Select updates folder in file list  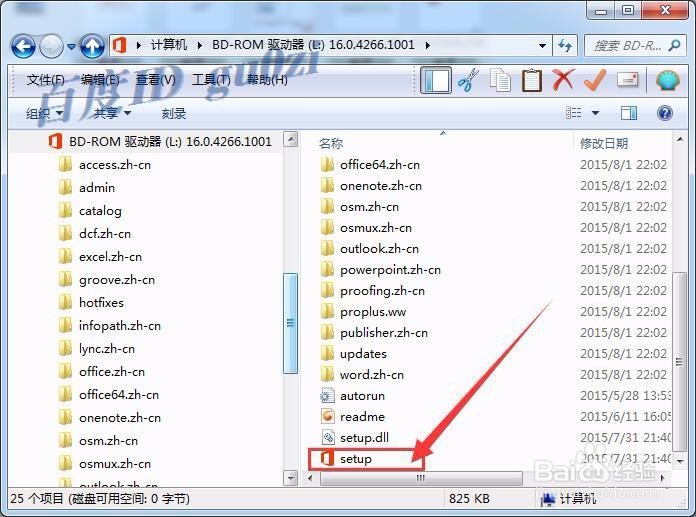pos(354,354)
